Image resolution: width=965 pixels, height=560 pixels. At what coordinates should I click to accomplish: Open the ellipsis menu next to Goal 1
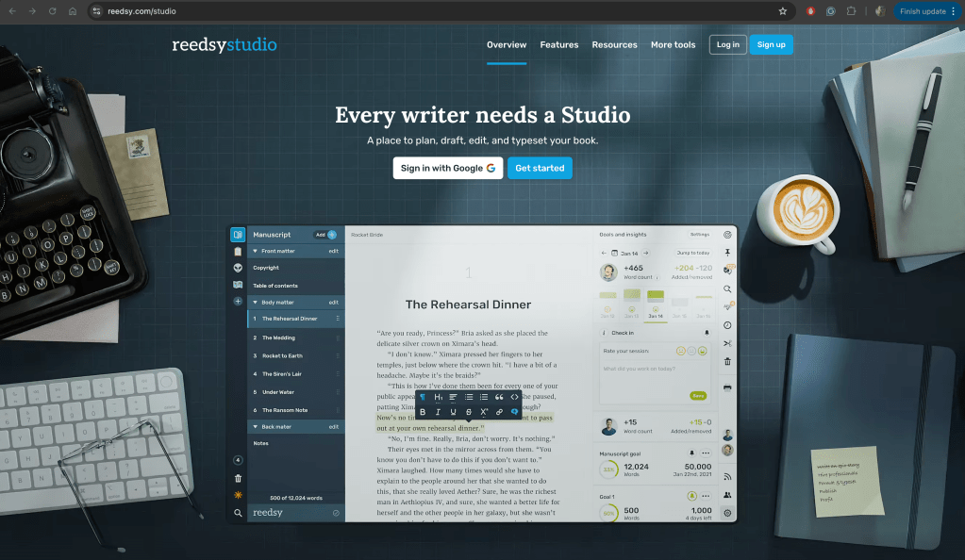(706, 496)
